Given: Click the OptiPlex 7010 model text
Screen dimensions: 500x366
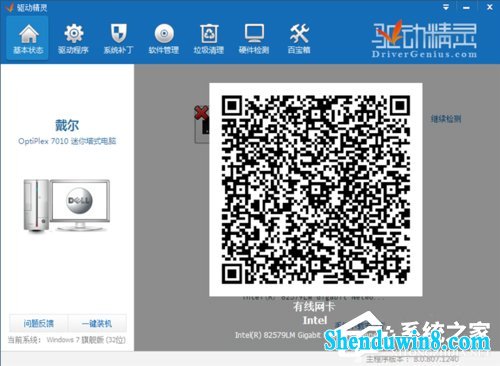Looking at the screenshot, I should 67,141.
